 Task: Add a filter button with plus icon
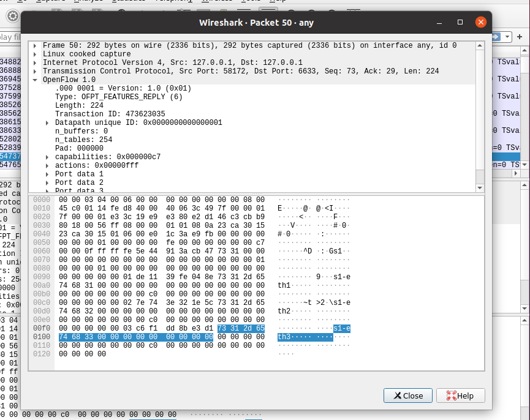(x=520, y=37)
